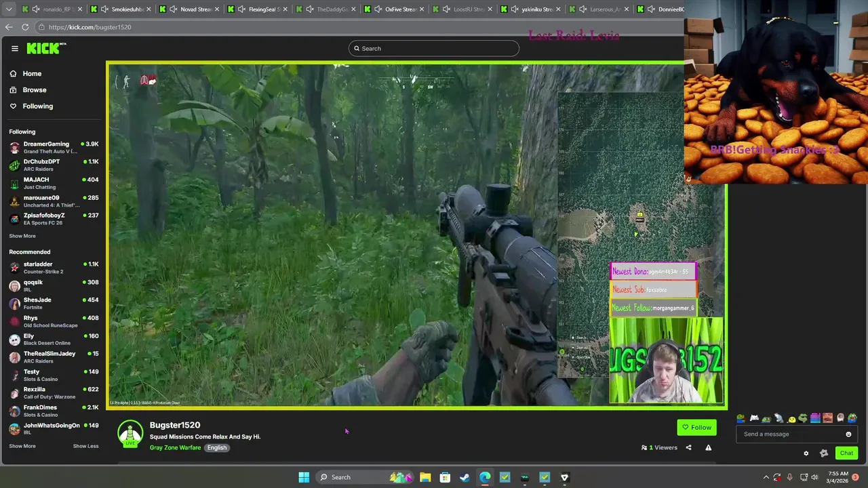
Task: Open Elly recommended channel
Action: click(54, 339)
